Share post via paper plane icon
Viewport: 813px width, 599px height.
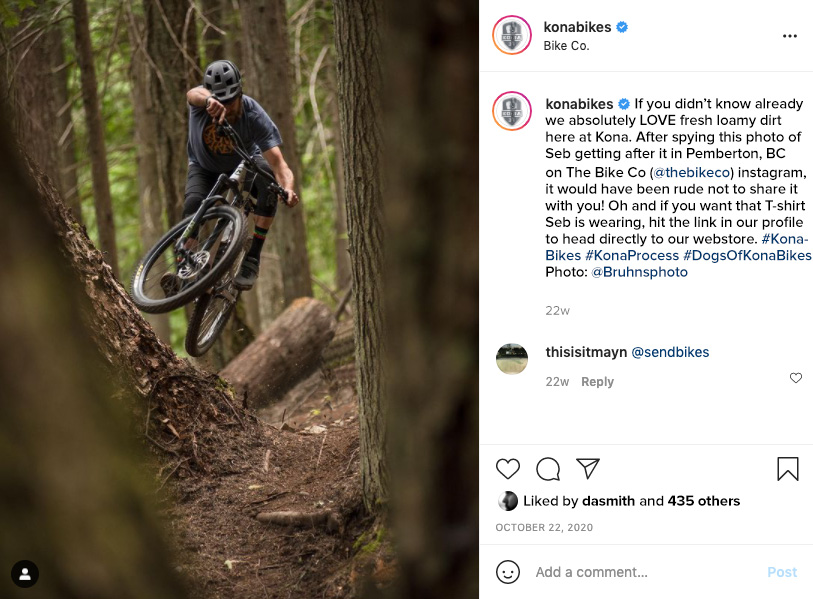pos(588,469)
